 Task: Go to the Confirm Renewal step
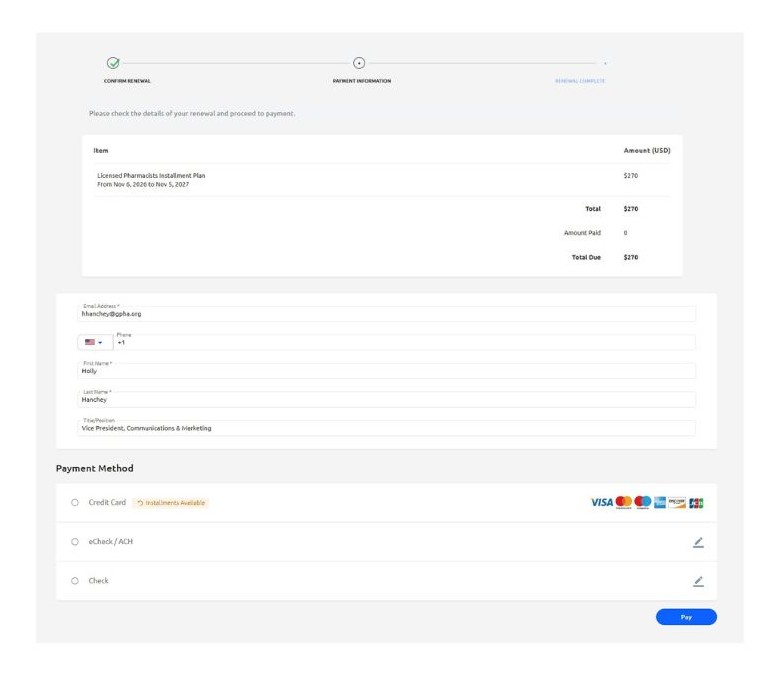[113, 63]
